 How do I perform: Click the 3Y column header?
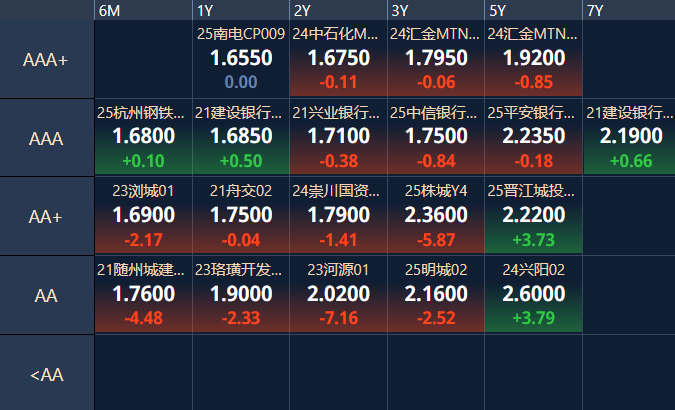435,10
